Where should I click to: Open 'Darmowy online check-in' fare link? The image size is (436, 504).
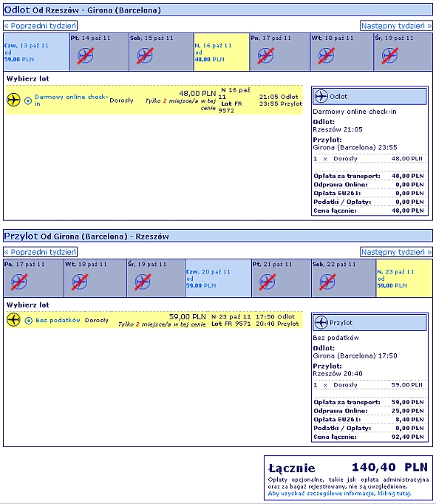[71, 100]
